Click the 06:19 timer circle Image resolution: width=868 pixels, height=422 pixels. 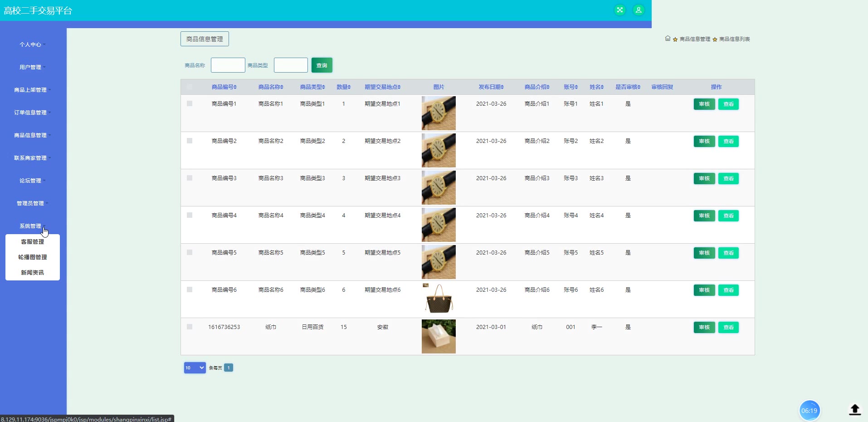[809, 410]
